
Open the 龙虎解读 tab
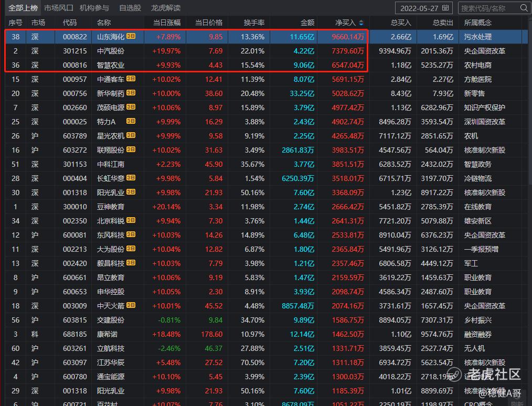pos(166,8)
